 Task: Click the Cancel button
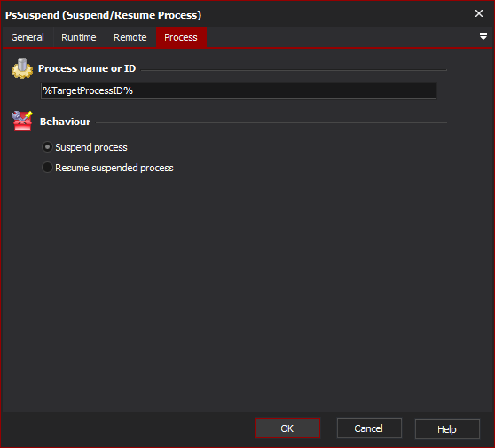pyautogui.click(x=369, y=428)
